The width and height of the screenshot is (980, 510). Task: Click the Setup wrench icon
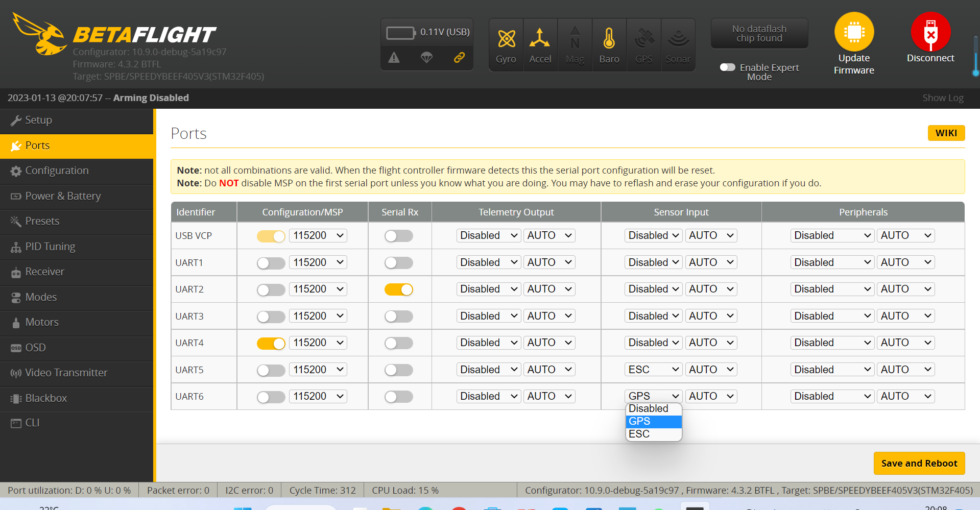(x=16, y=120)
